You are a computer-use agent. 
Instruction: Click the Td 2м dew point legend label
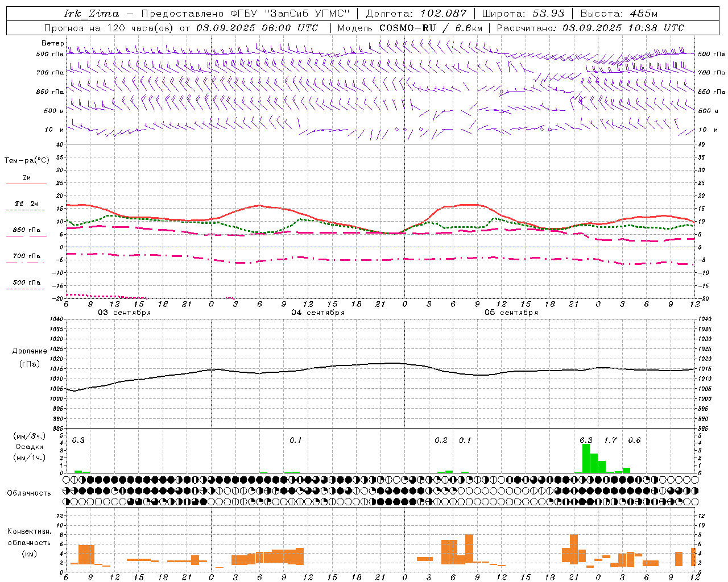coord(27,203)
